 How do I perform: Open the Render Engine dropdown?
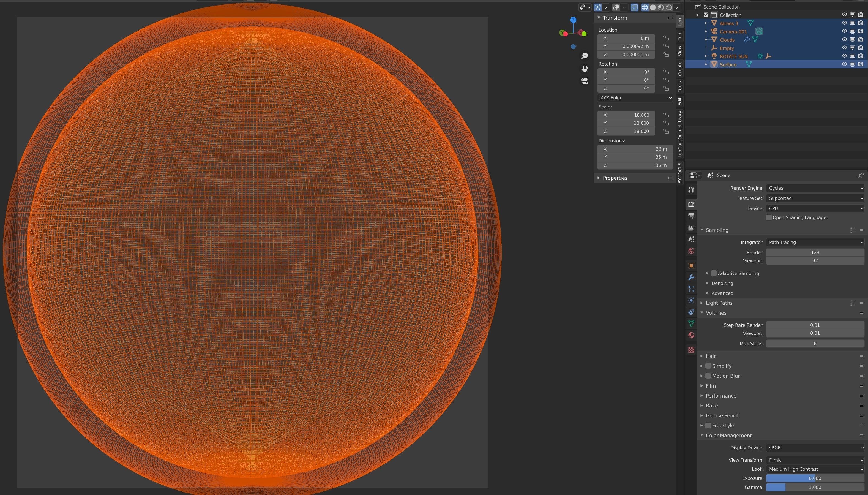pyautogui.click(x=815, y=188)
